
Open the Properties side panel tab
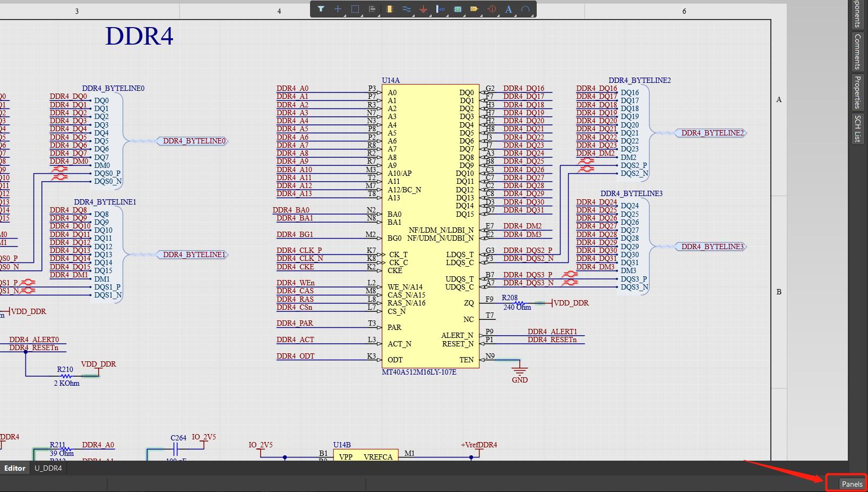tap(857, 92)
